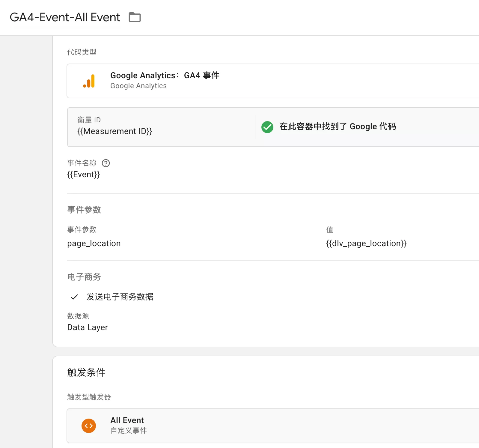Click the green checkmark Google tag status icon
Image resolution: width=479 pixels, height=448 pixels.
click(267, 127)
